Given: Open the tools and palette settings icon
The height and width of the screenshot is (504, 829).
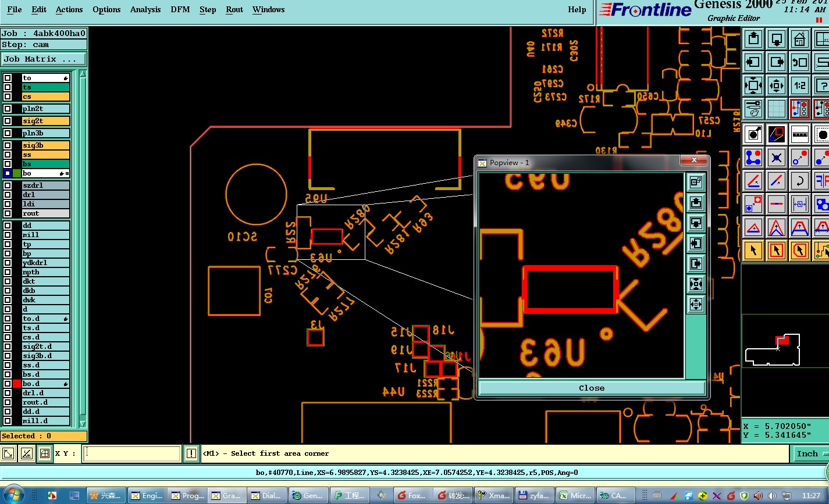Looking at the screenshot, I should [753, 108].
